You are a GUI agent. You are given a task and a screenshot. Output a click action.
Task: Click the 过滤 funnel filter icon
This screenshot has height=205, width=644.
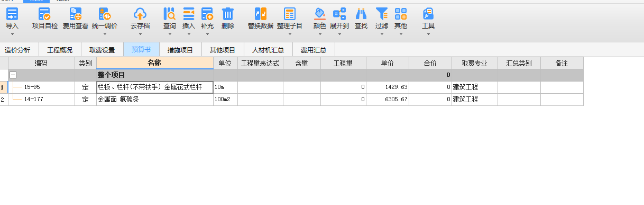coord(382,14)
